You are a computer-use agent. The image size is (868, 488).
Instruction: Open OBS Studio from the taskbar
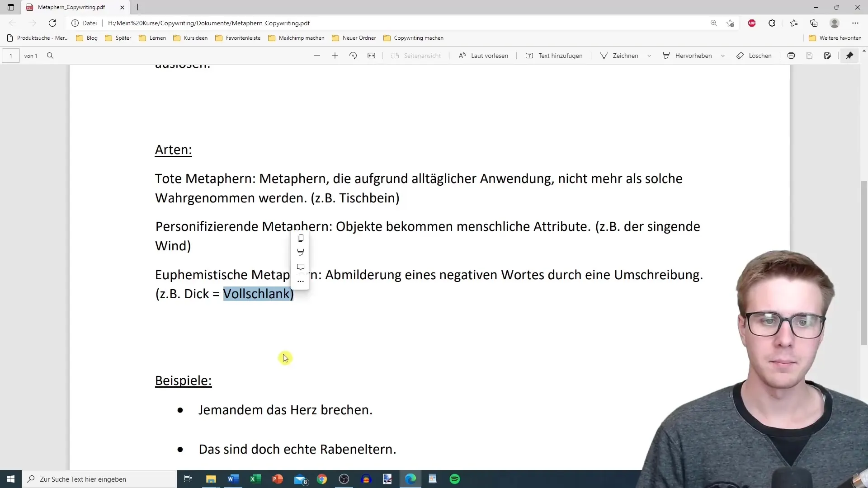click(344, 479)
